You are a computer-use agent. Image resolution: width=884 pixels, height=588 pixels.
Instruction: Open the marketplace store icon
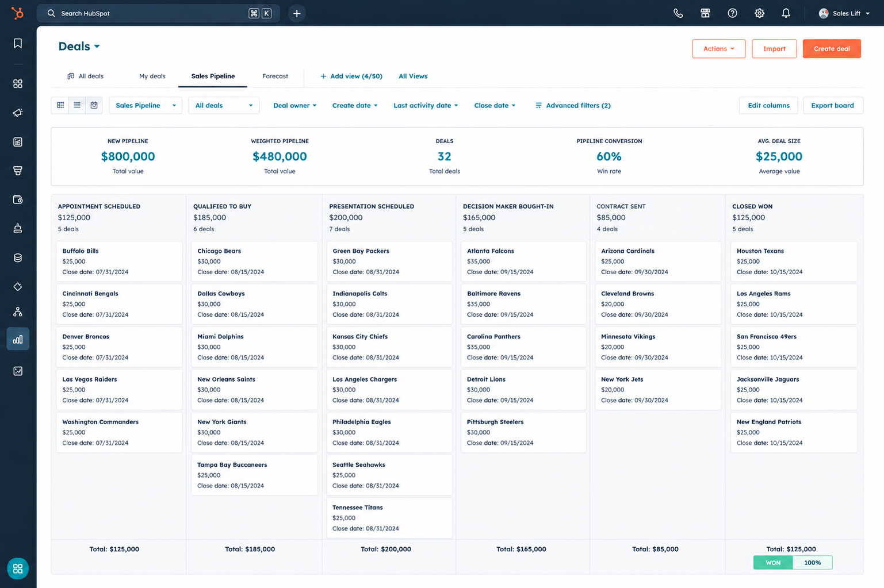[x=705, y=13]
